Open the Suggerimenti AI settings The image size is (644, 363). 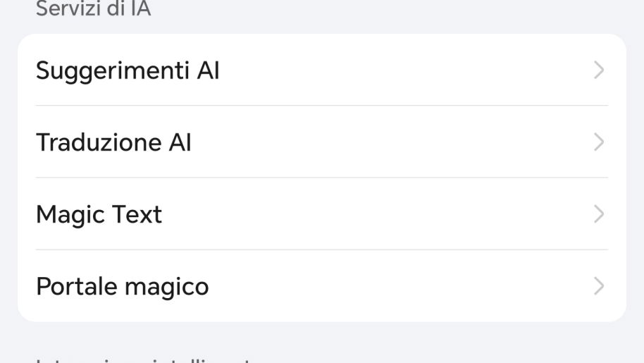[322, 70]
